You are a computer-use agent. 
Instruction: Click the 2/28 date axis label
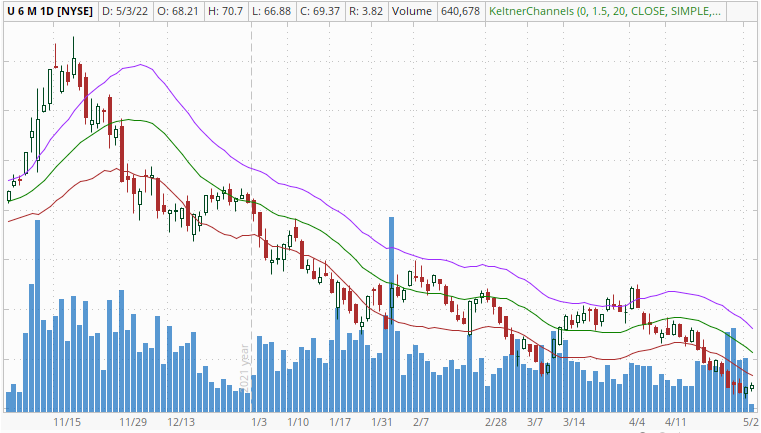[x=496, y=422]
